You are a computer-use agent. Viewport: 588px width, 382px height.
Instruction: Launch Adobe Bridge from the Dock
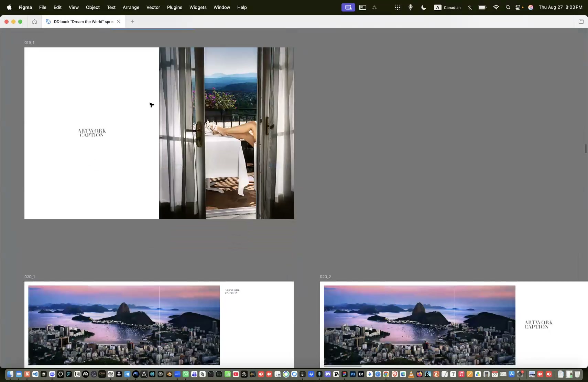[x=361, y=374]
